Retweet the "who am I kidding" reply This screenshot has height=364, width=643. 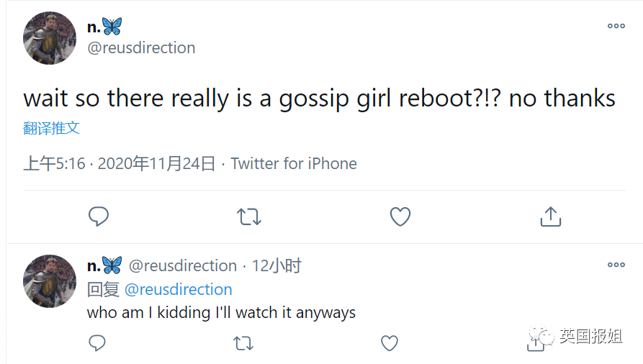pos(244,343)
